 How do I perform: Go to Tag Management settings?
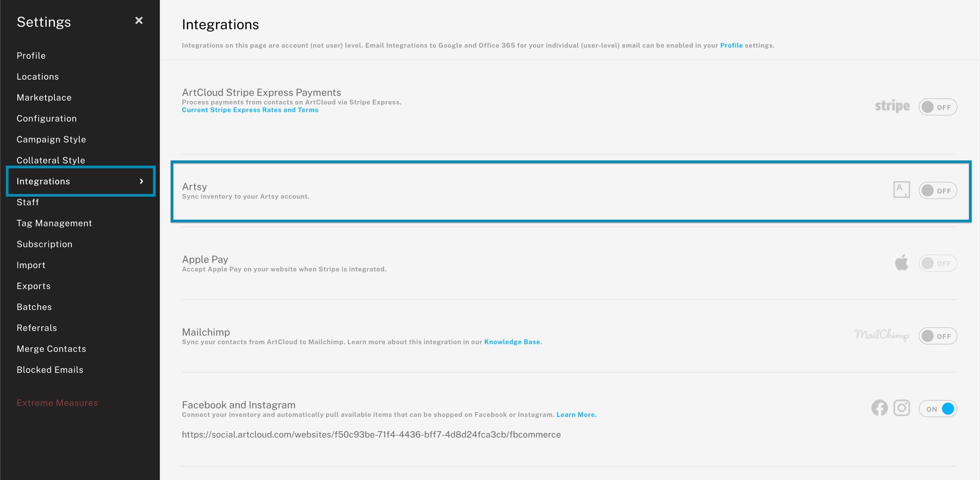pos(54,223)
